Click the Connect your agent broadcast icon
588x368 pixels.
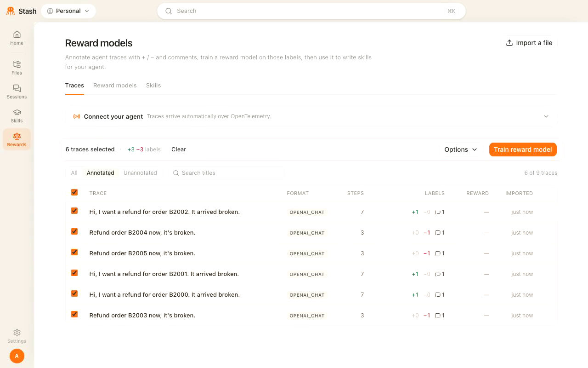(x=77, y=116)
